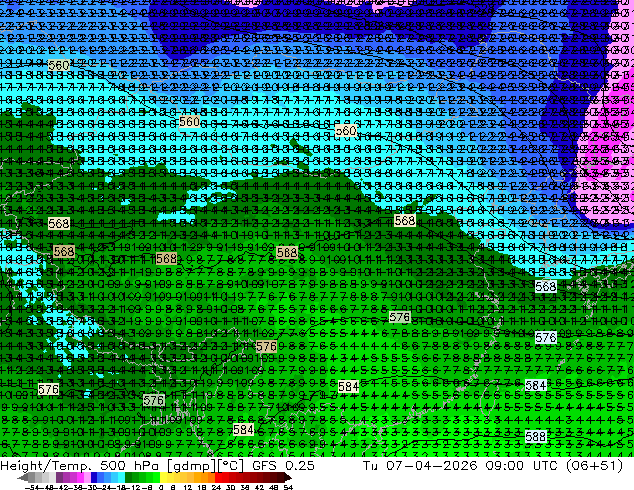The width and height of the screenshot is (634, 490).
Task: Click the dark purple swatch in the color legend
Action: (x=59, y=477)
